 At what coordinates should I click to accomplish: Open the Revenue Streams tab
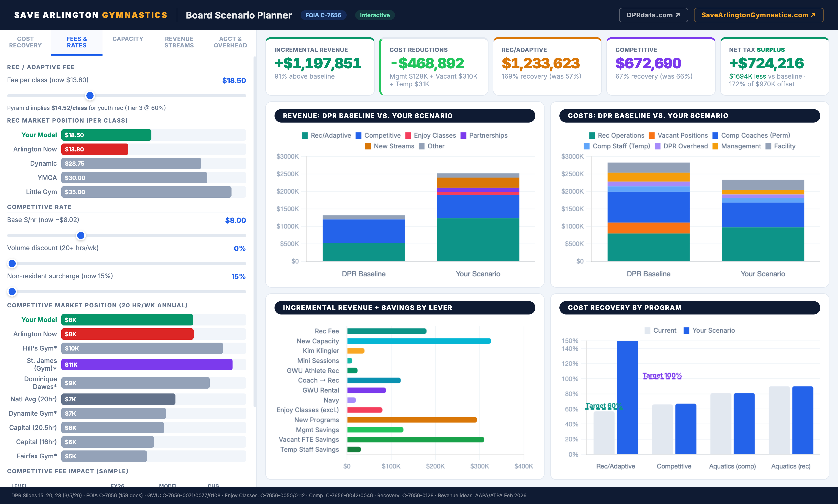coord(179,42)
